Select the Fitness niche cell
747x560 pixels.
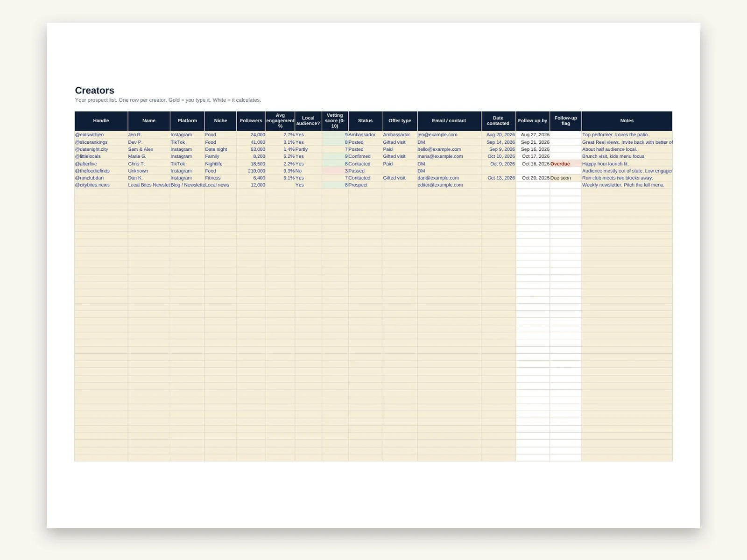point(220,178)
